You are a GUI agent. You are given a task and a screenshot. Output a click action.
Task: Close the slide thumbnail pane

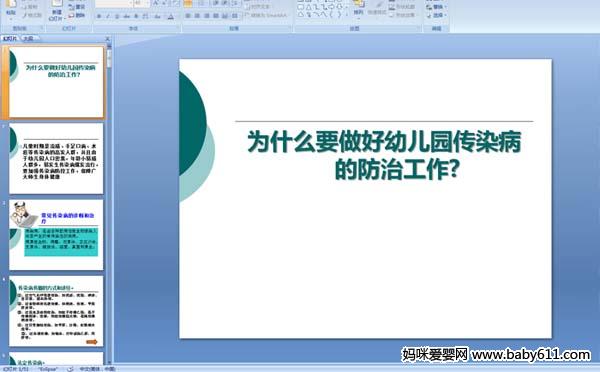coord(108,38)
